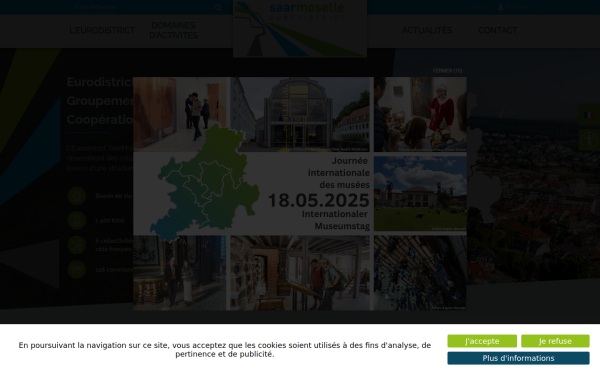Close the popup via FERMER (10)
This screenshot has width=600, height=375.
tap(447, 71)
